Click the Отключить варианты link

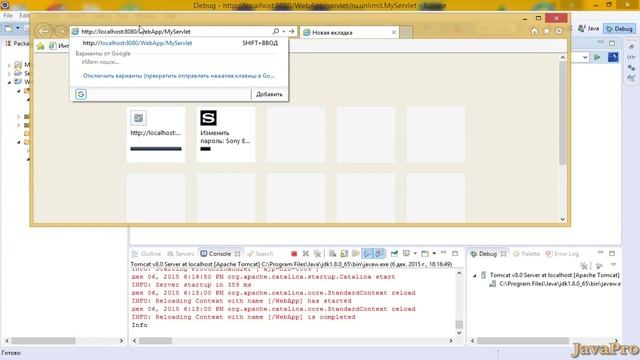pos(179,76)
